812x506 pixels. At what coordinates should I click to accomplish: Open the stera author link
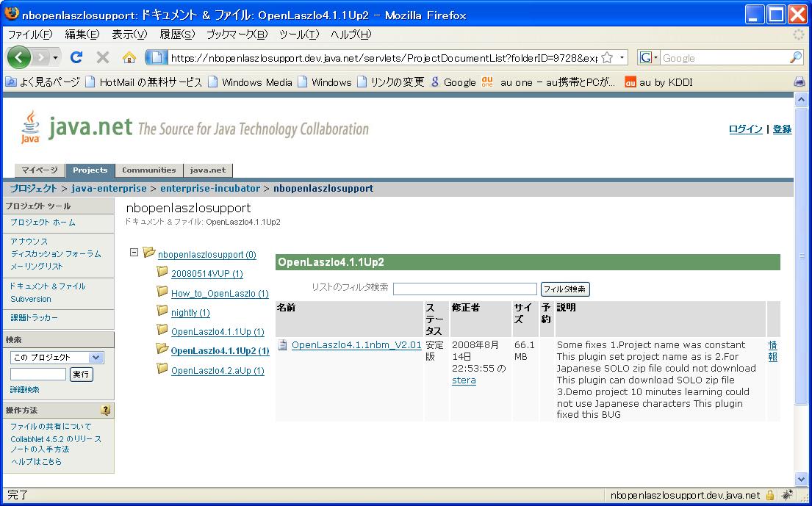[464, 380]
